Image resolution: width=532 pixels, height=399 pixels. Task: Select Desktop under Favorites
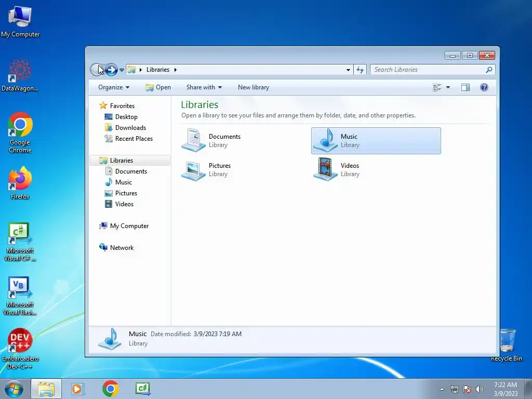coord(121,117)
